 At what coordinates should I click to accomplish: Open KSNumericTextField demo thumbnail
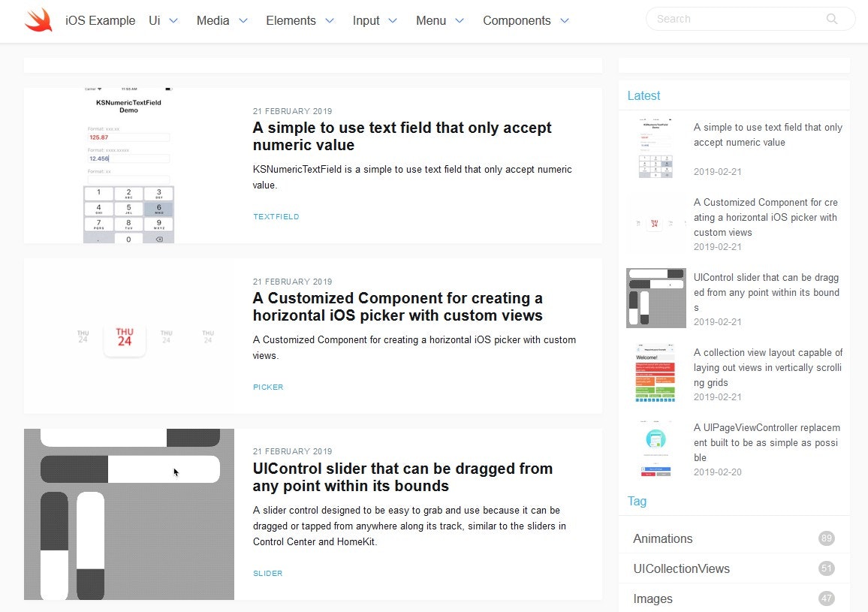[x=128, y=165]
